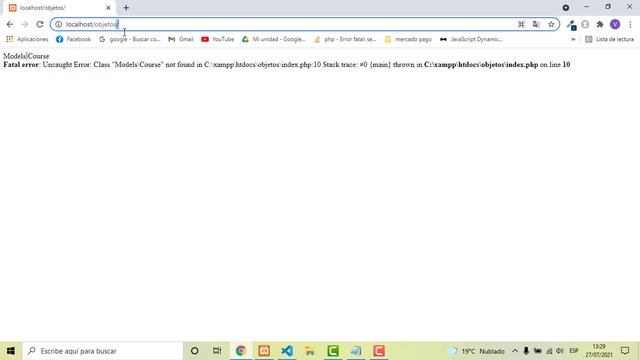Open the notifications action center
This screenshot has height=360, width=640.
625,351
